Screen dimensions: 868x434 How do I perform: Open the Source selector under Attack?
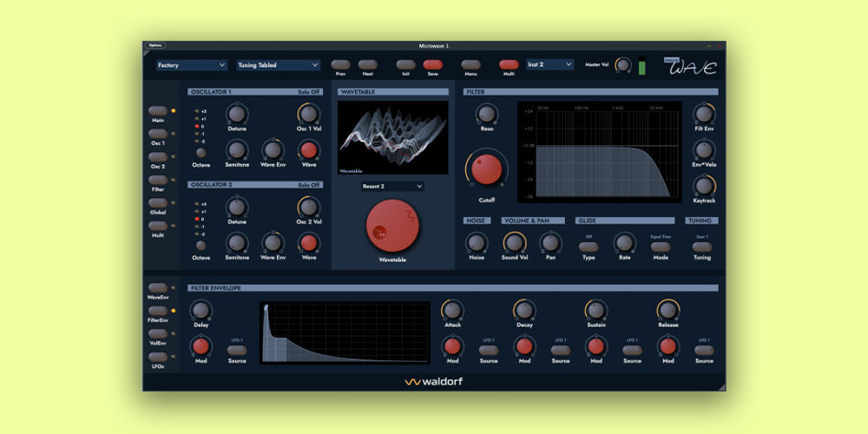pyautogui.click(x=488, y=350)
